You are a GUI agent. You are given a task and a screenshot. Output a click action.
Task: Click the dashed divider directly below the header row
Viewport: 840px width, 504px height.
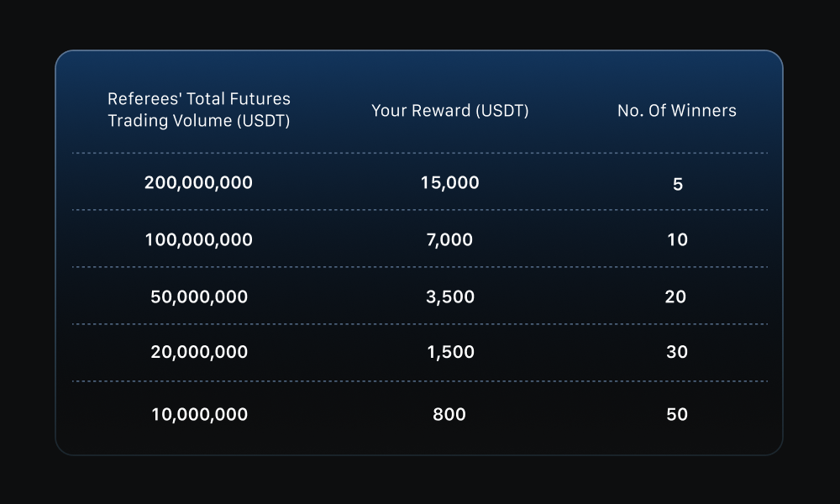tap(420, 153)
